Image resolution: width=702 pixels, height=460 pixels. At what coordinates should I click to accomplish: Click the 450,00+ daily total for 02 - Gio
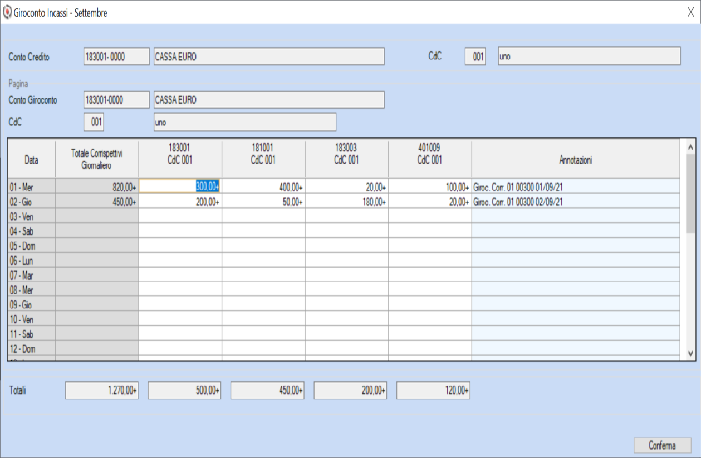tap(97, 202)
